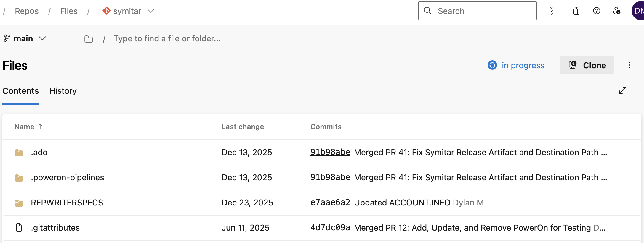Open commit 4d7dc09a link
This screenshot has width=644, height=243.
pyautogui.click(x=330, y=228)
